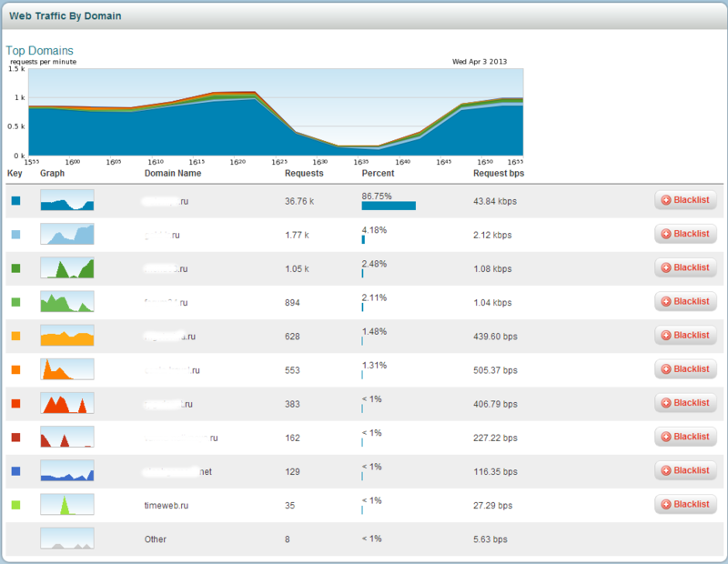Click the Web Traffic By Domain title bar
728x564 pixels.
[x=64, y=15]
